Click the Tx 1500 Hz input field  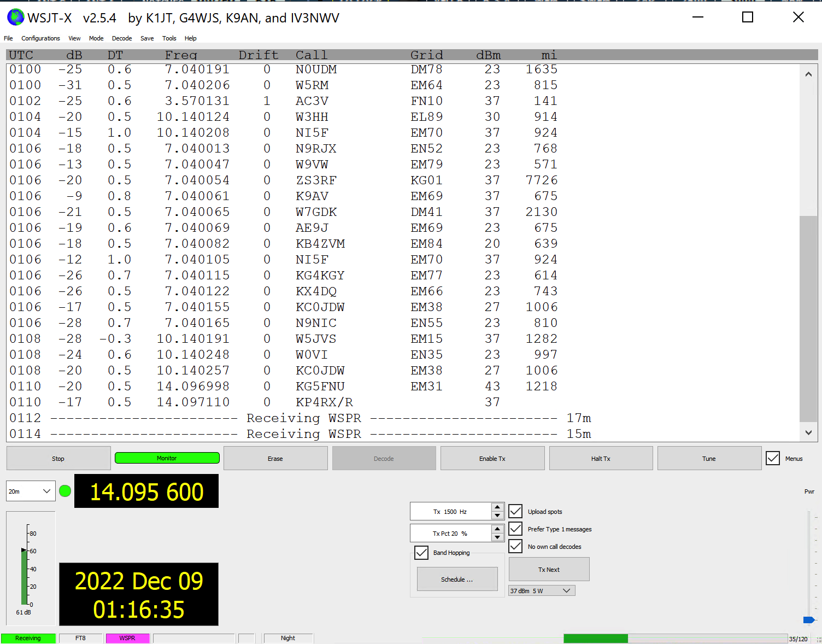pyautogui.click(x=450, y=511)
